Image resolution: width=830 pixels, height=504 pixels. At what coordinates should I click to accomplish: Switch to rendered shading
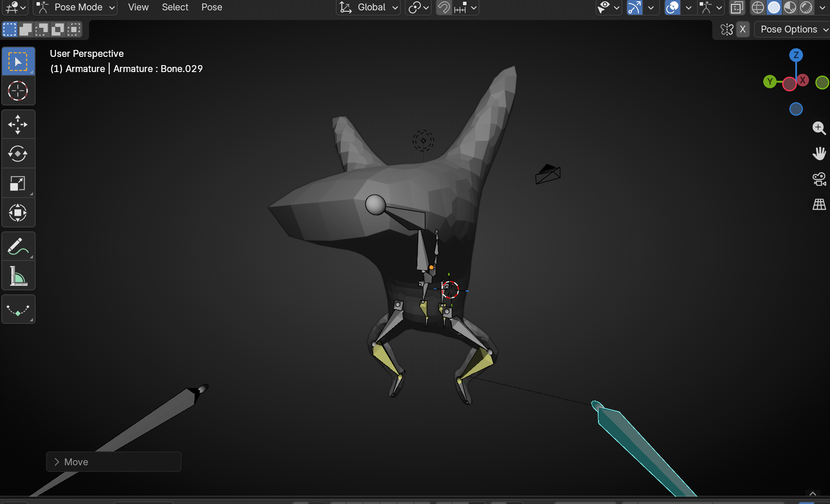pyautogui.click(x=806, y=7)
